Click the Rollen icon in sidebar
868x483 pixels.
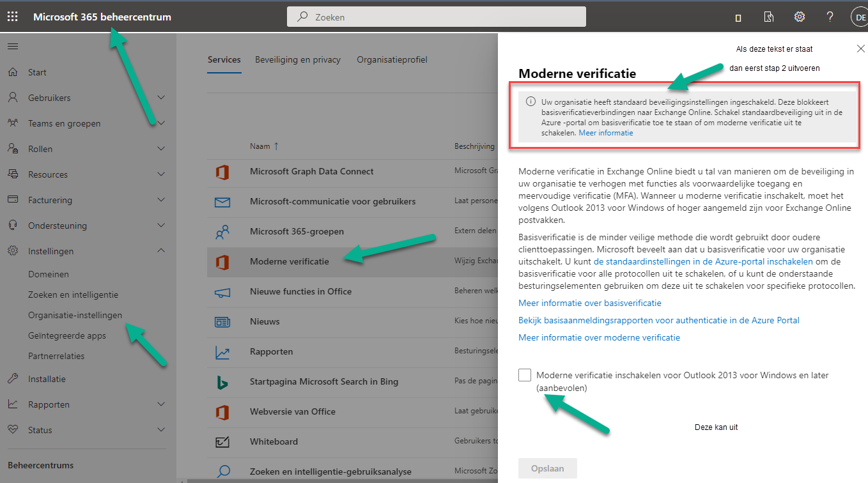coord(13,149)
